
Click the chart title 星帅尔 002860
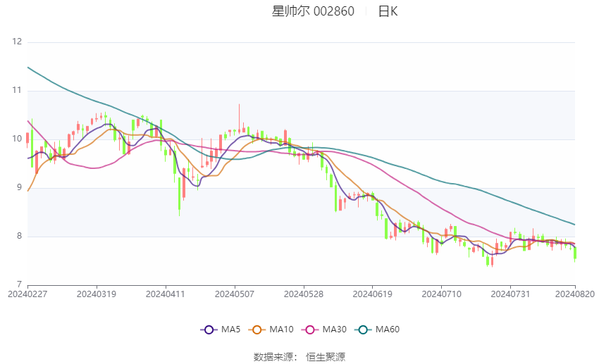coord(313,11)
